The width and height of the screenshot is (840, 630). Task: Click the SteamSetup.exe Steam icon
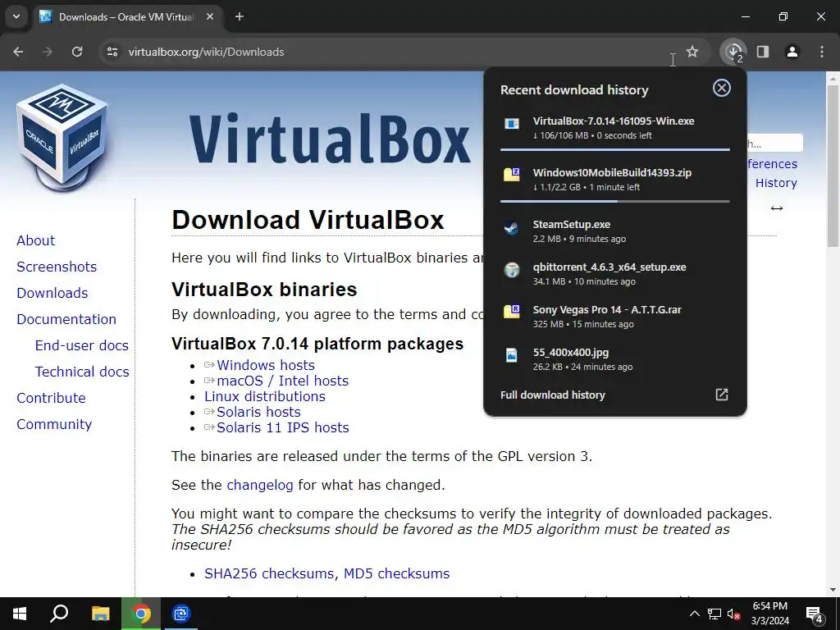coord(512,228)
